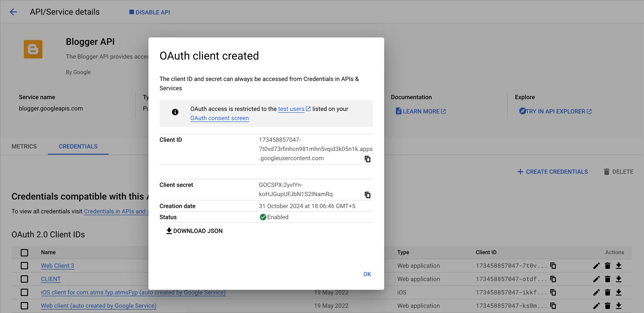644x313 pixels.
Task: Download Web Client 3 credential
Action: (619, 266)
